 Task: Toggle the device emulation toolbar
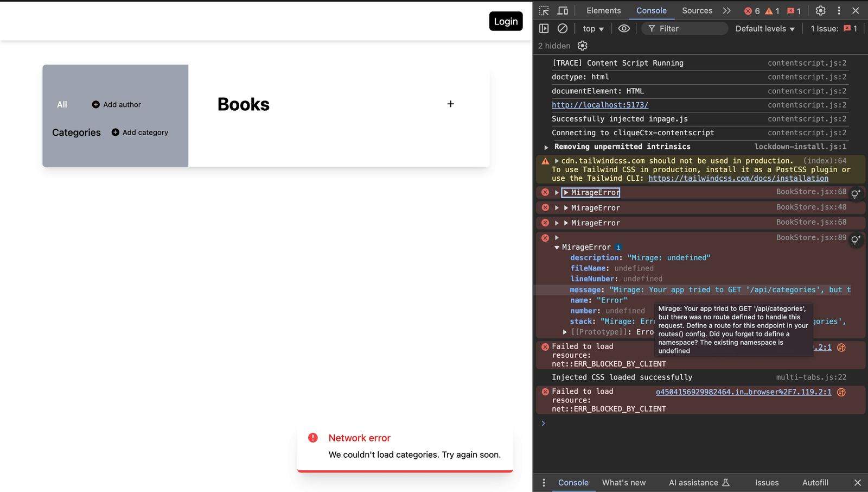(x=563, y=10)
